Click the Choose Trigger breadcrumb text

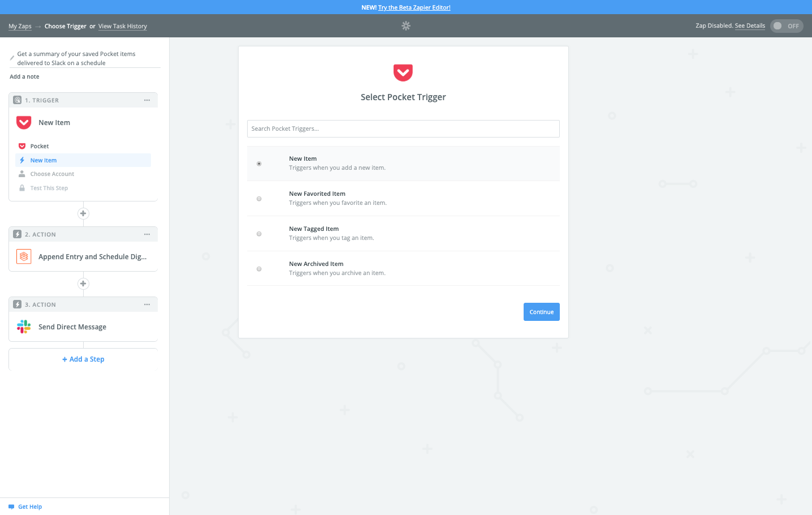[66, 26]
